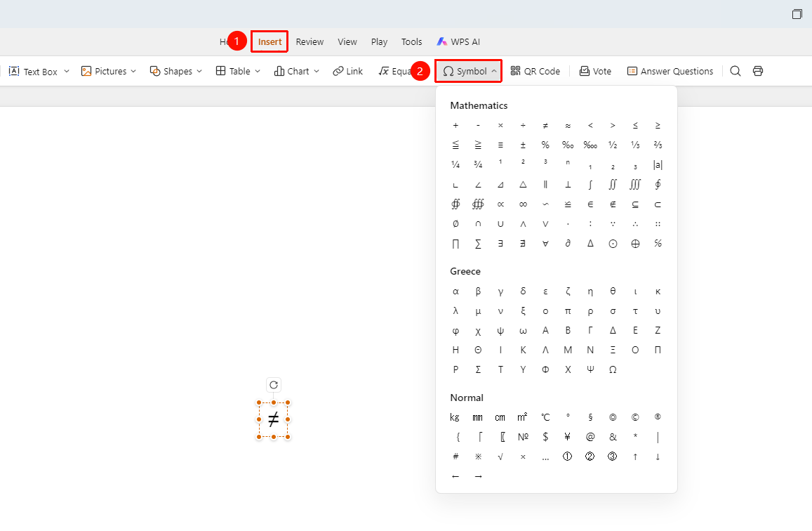Insert the copyright symbol
Viewport: 812px width, 531px height.
point(635,417)
